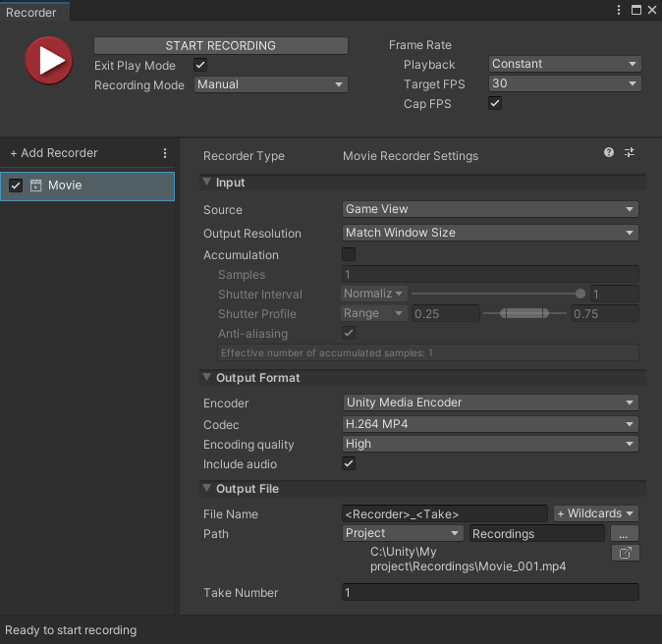
Task: Open Output Resolution dropdown
Action: click(490, 233)
